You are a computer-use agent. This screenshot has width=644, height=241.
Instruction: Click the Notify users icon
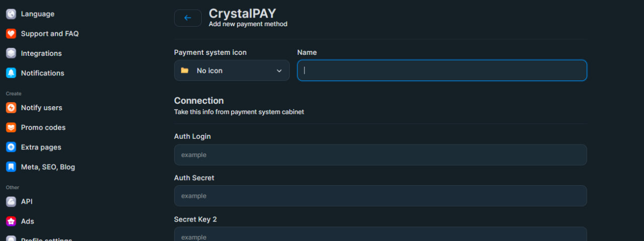(11, 108)
